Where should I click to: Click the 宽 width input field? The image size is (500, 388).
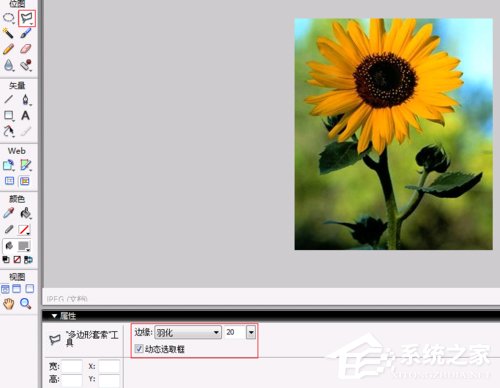72,366
